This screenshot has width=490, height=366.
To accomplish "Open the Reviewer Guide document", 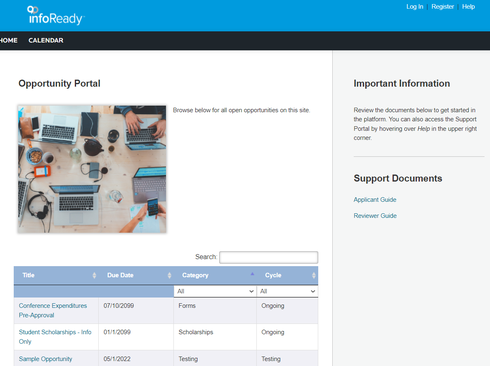I will (x=375, y=216).
